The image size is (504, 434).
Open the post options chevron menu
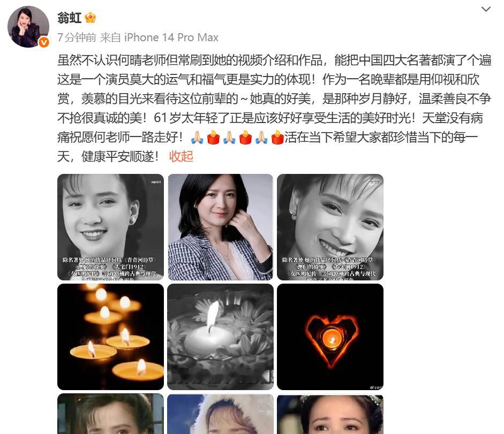pos(486,9)
